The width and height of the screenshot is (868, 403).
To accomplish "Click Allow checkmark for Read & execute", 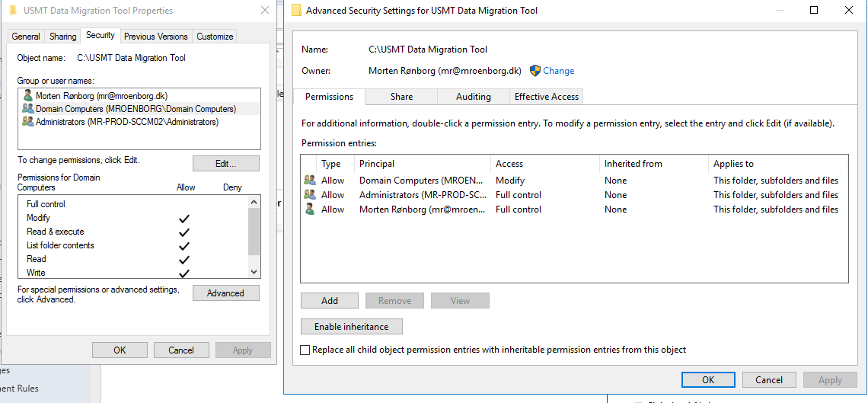I will [184, 232].
